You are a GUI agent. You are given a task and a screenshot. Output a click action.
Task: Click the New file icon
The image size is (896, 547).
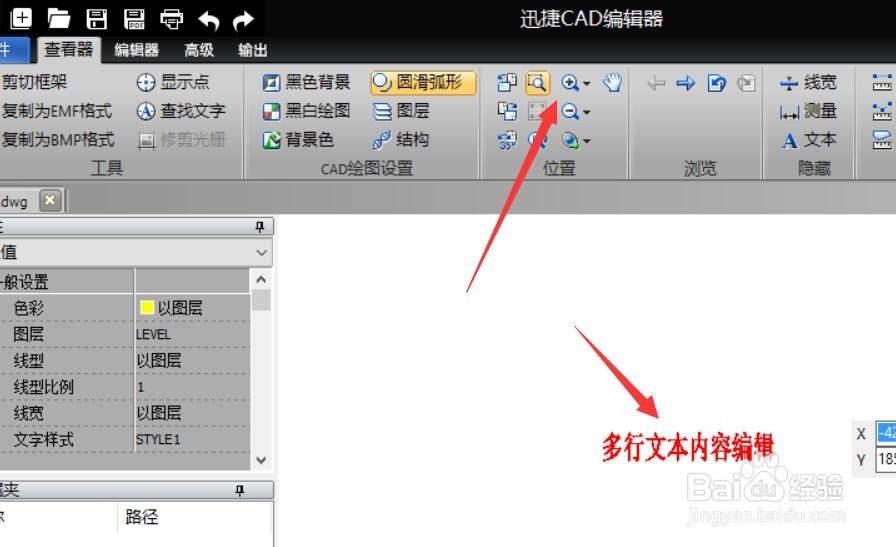pyautogui.click(x=21, y=18)
